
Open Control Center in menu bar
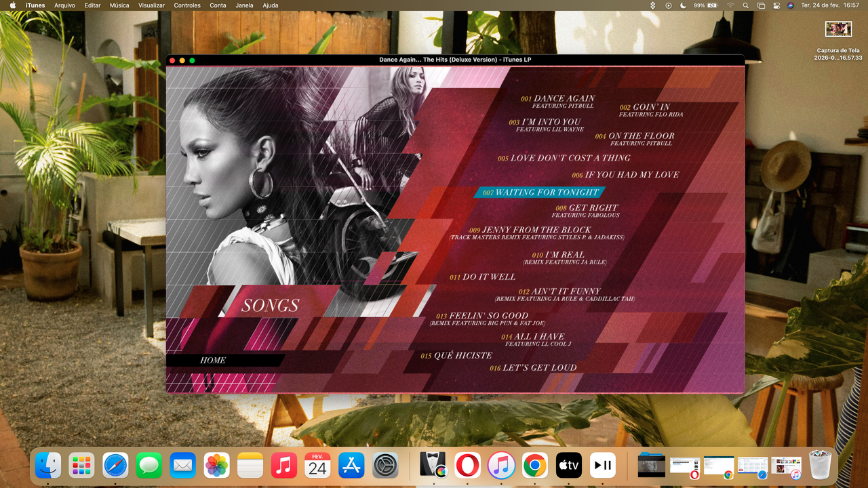point(776,5)
